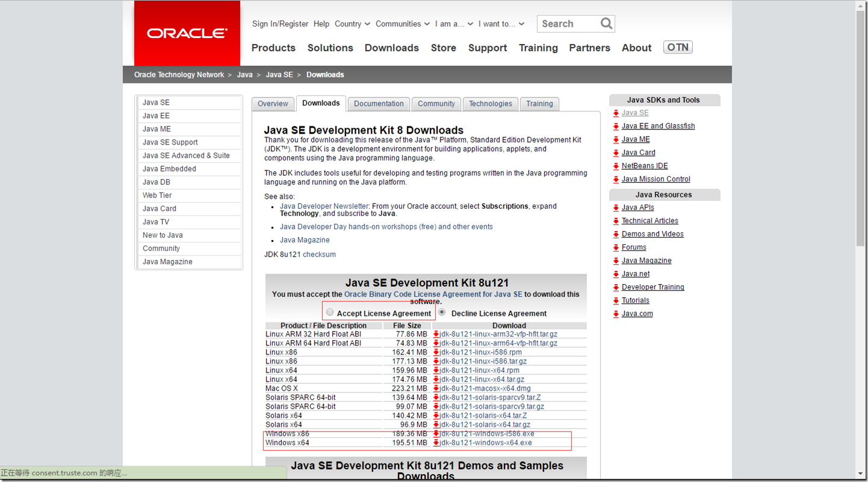Switch to the Technologies tab

click(x=490, y=104)
